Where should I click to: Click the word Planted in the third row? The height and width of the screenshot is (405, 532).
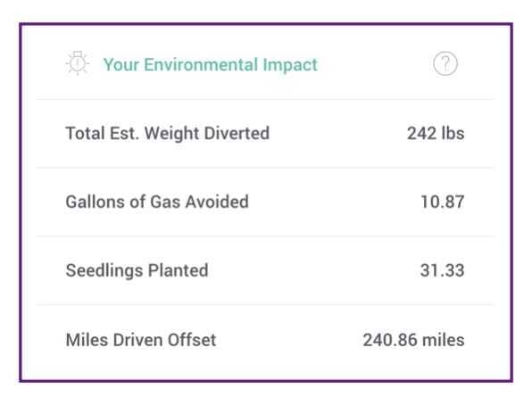coord(179,270)
